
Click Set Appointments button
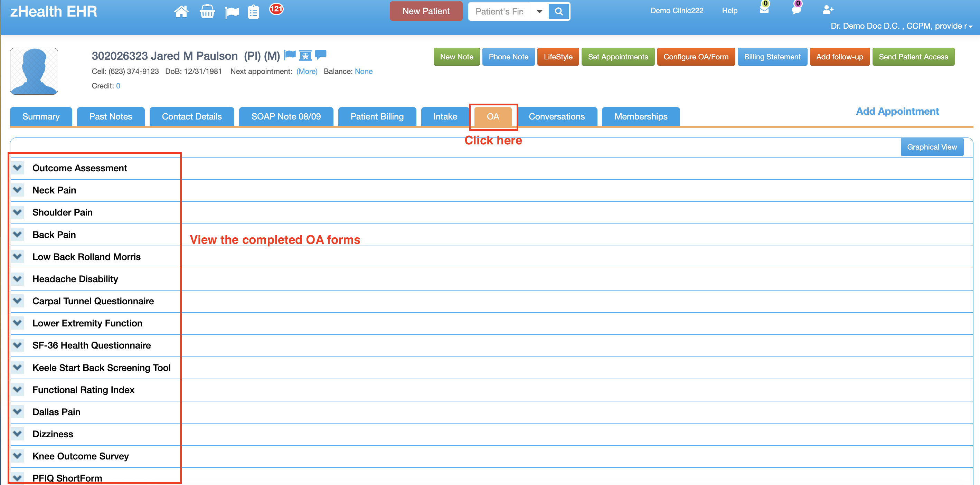618,57
